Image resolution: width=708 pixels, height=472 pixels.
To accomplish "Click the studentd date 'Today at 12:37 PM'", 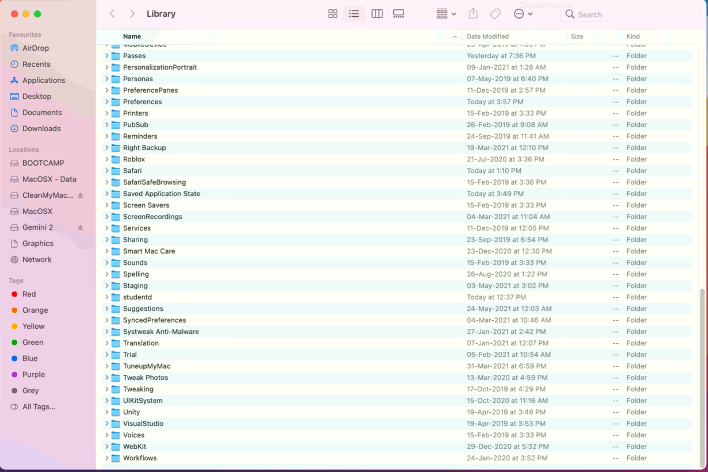I will [x=496, y=297].
